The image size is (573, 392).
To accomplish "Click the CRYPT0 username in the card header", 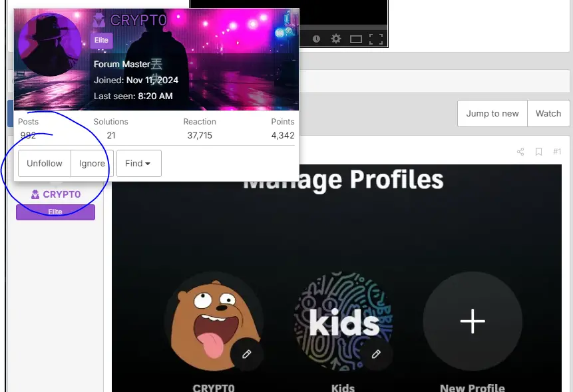I will tap(138, 21).
